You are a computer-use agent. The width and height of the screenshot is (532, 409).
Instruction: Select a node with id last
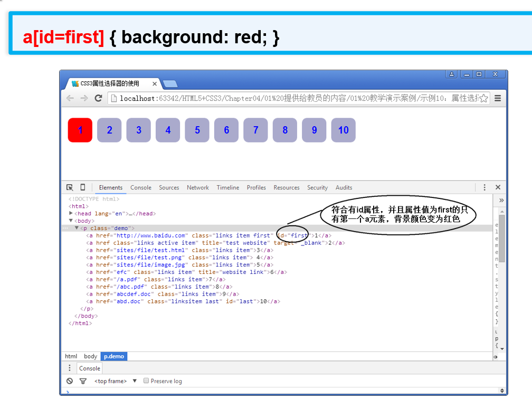click(x=183, y=301)
